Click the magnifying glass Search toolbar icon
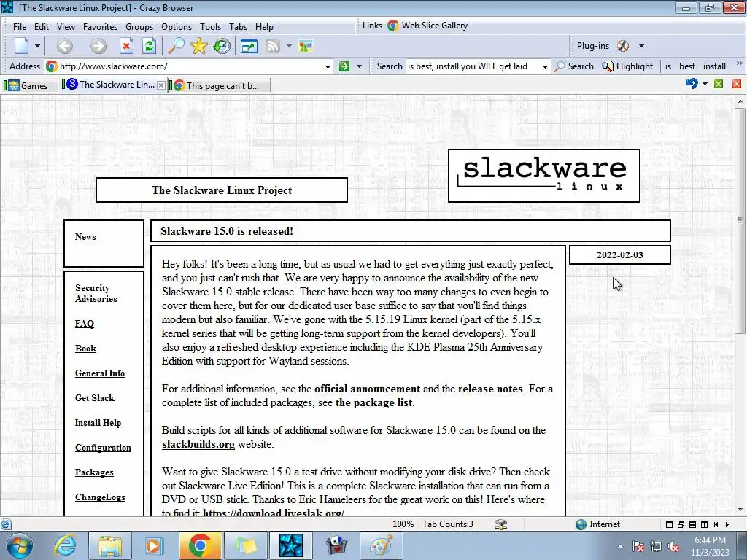The width and height of the screenshot is (747, 560). tap(176, 46)
